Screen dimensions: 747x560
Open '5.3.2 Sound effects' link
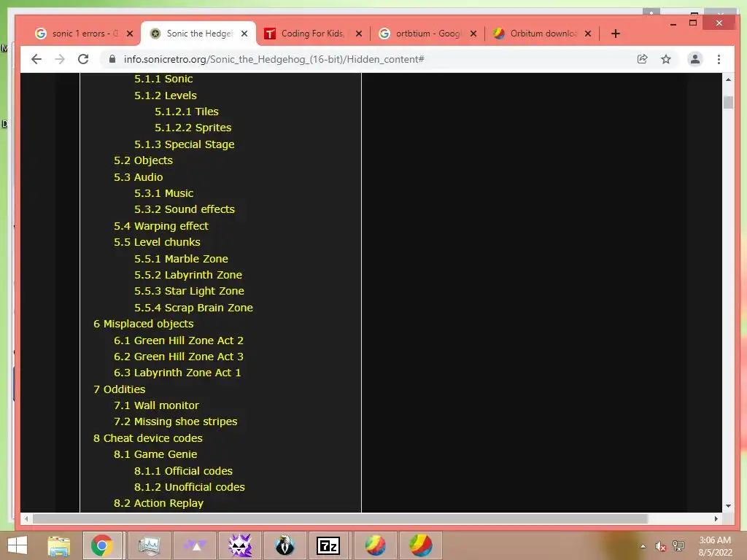[x=185, y=209]
